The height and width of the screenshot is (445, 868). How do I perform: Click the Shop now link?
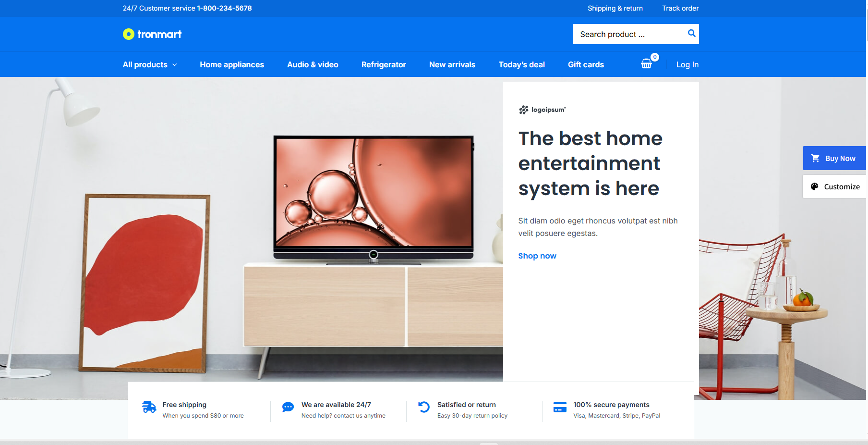537,256
